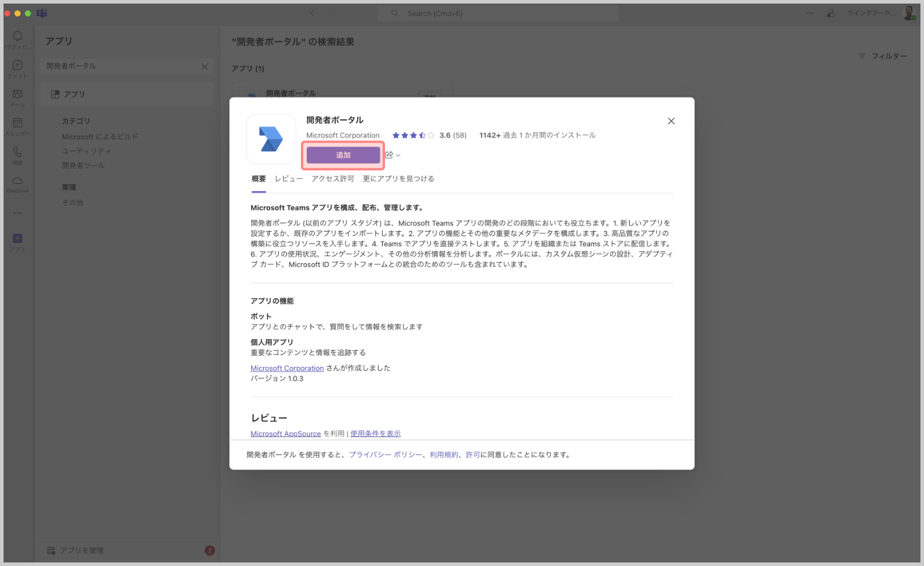924x566 pixels.
Task: Open OneDrive from the sidebar
Action: [18, 182]
